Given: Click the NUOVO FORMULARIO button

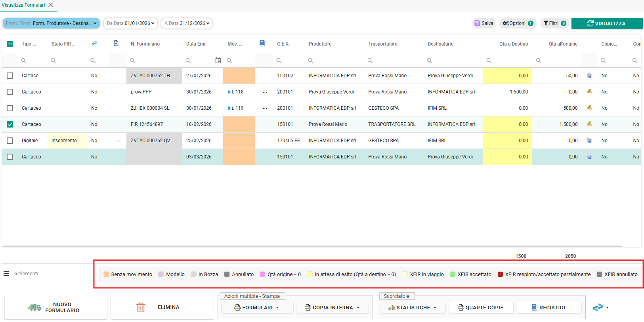Looking at the screenshot, I should [56, 307].
